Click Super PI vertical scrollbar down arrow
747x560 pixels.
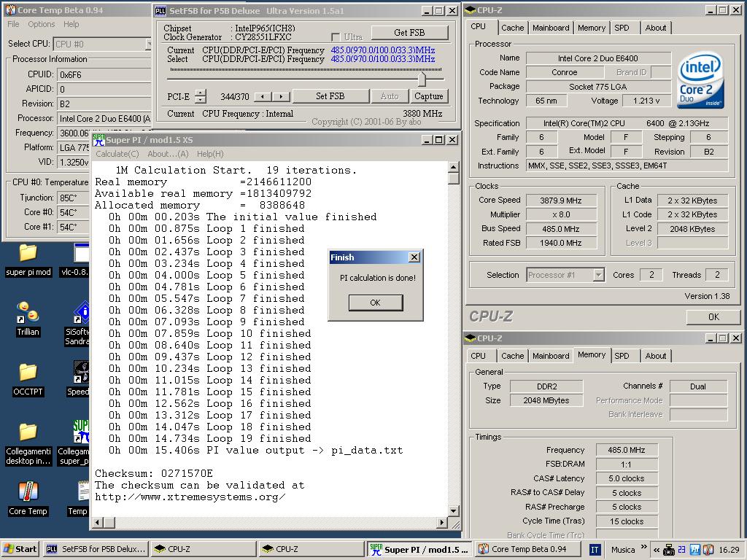coord(454,511)
